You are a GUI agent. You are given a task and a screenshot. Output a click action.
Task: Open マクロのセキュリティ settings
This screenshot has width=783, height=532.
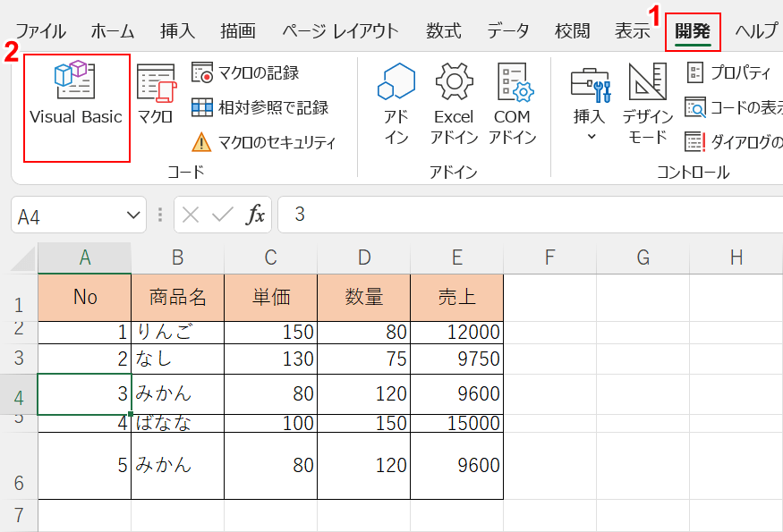[x=264, y=142]
